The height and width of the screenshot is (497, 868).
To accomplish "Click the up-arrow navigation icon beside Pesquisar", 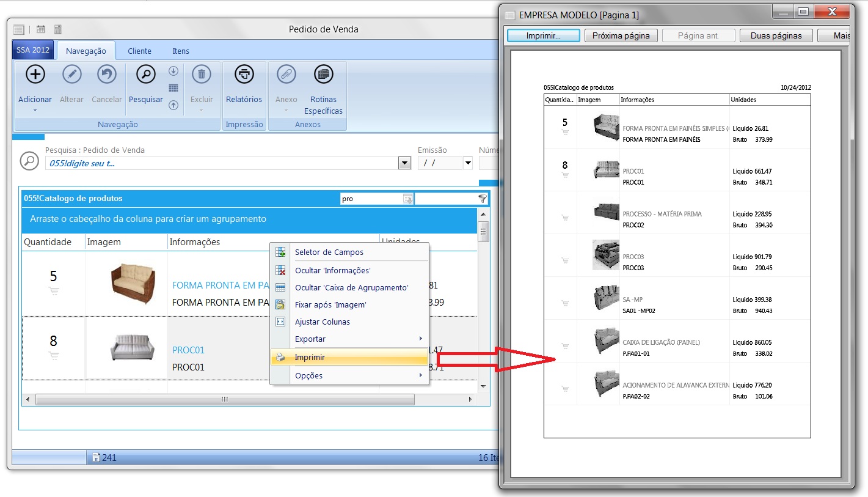I will tap(173, 105).
